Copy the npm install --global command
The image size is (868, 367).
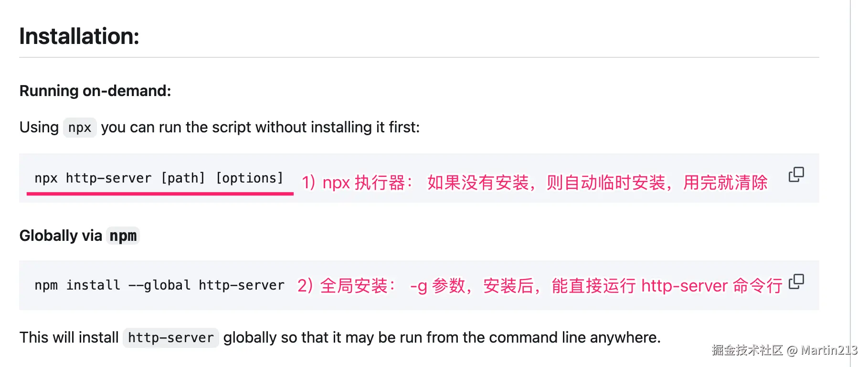[x=796, y=281]
